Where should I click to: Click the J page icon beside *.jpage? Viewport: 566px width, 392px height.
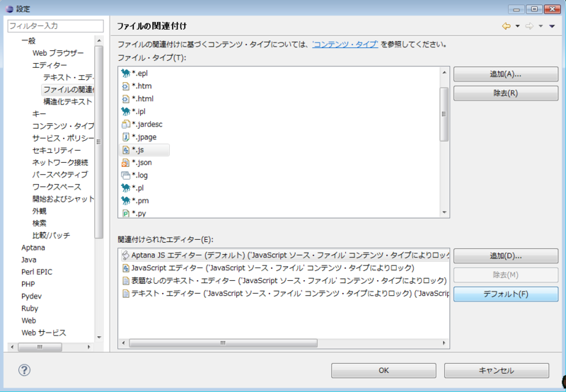[126, 137]
